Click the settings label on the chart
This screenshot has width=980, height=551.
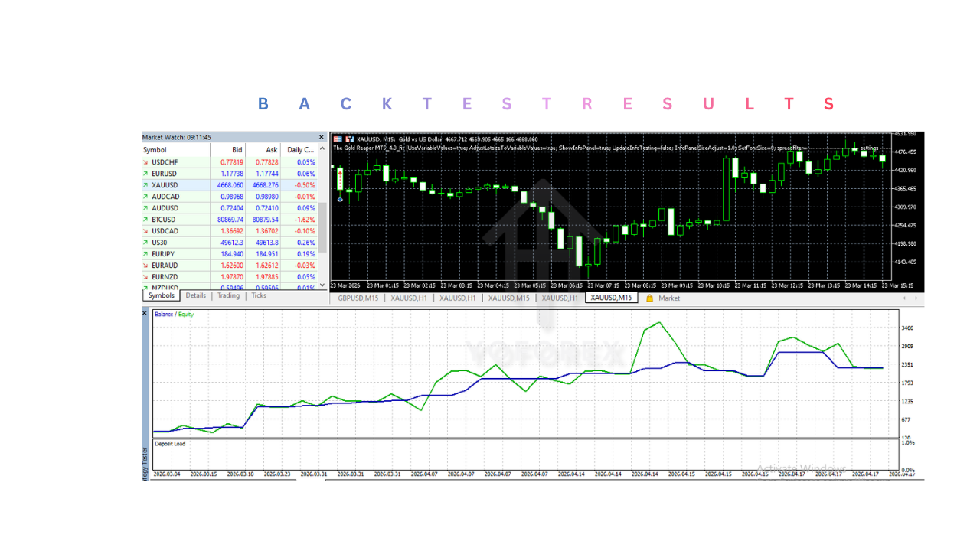click(x=869, y=147)
